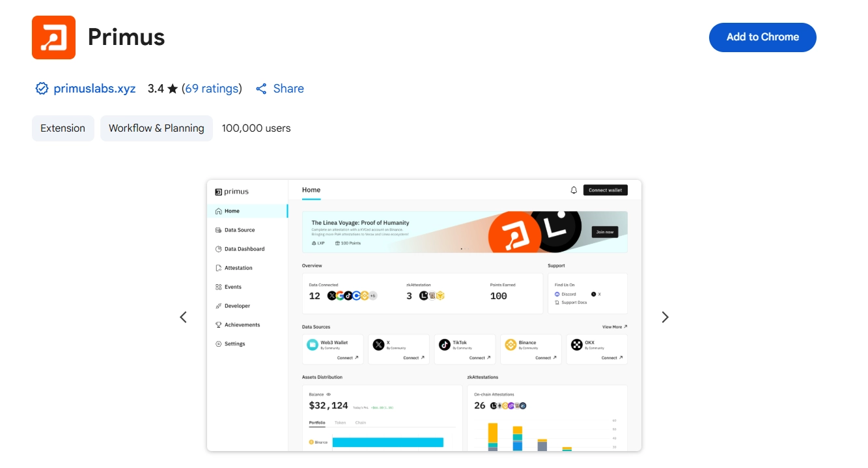Open the 69 ratings link

click(212, 89)
